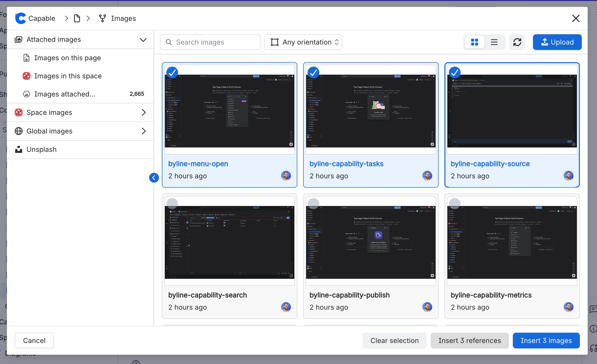The height and width of the screenshot is (364, 597).
Task: Deselect byline-capability-tasks via its checkmark
Action: [x=313, y=72]
